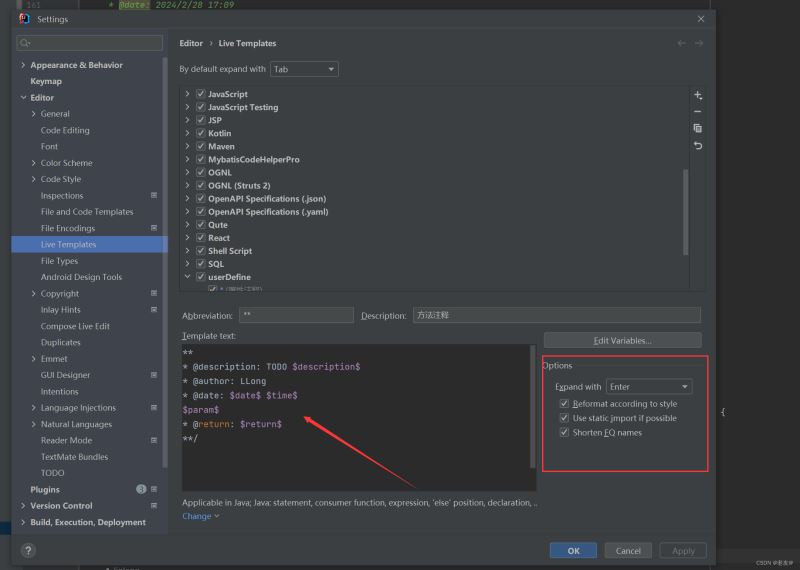Click the navigate back arrow icon
Viewport: 800px width, 570px height.
(x=682, y=43)
